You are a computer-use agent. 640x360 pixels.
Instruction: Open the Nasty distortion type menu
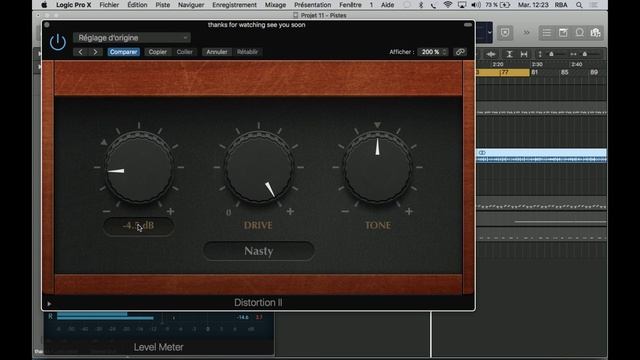pos(259,251)
